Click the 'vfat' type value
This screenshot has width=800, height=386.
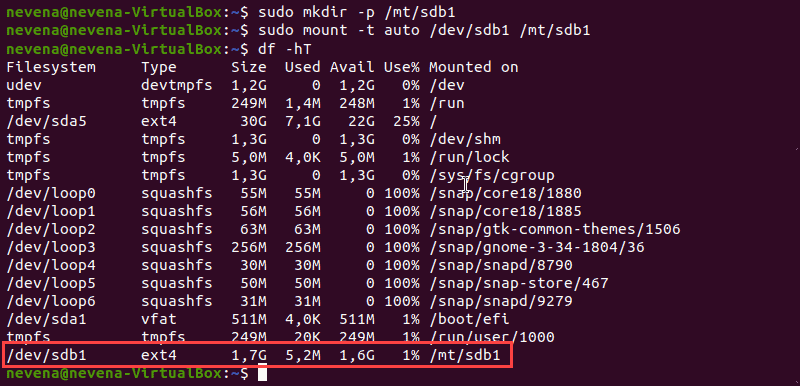[159, 319]
